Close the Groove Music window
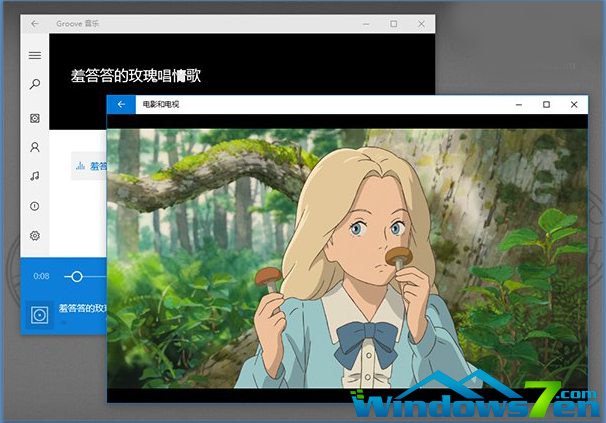The image size is (606, 423). pyautogui.click(x=421, y=24)
